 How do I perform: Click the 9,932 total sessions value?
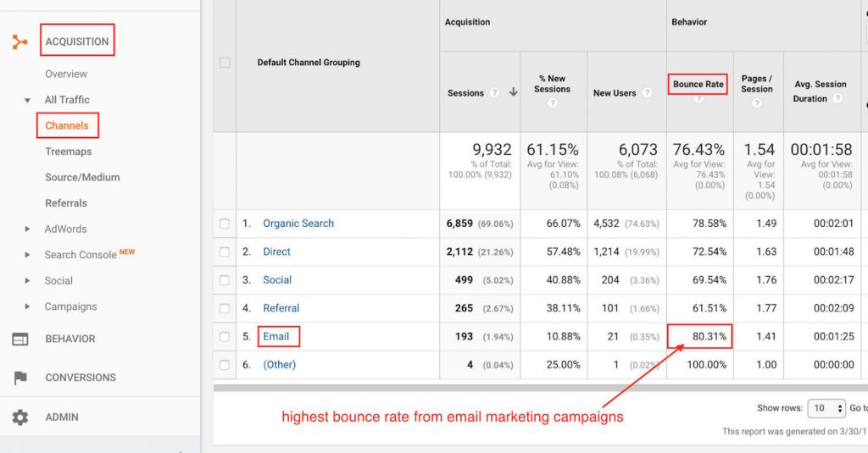(492, 149)
